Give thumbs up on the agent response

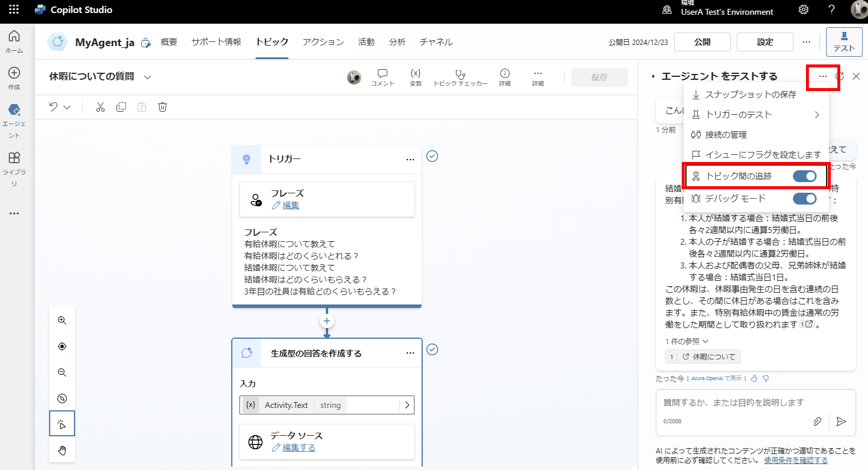[753, 378]
